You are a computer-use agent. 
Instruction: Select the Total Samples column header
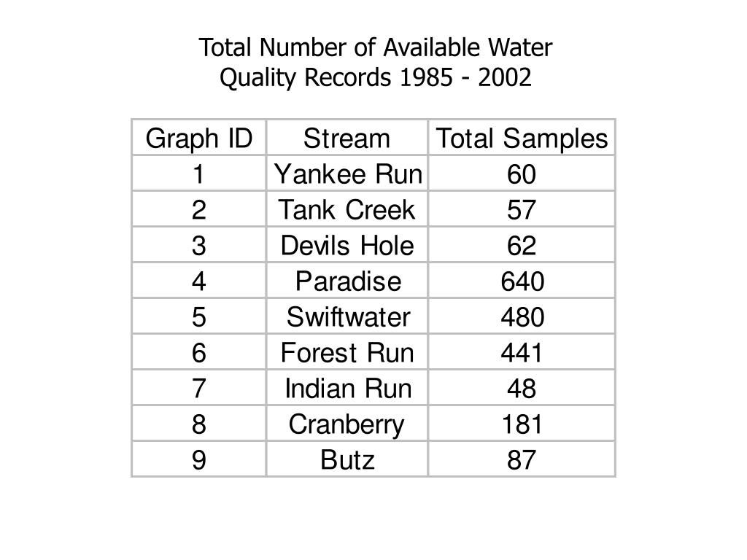tap(522, 138)
